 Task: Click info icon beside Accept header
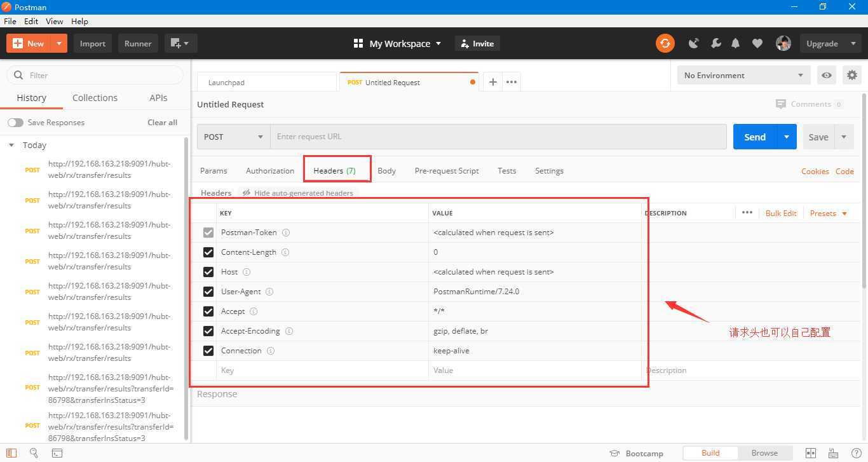coord(254,311)
